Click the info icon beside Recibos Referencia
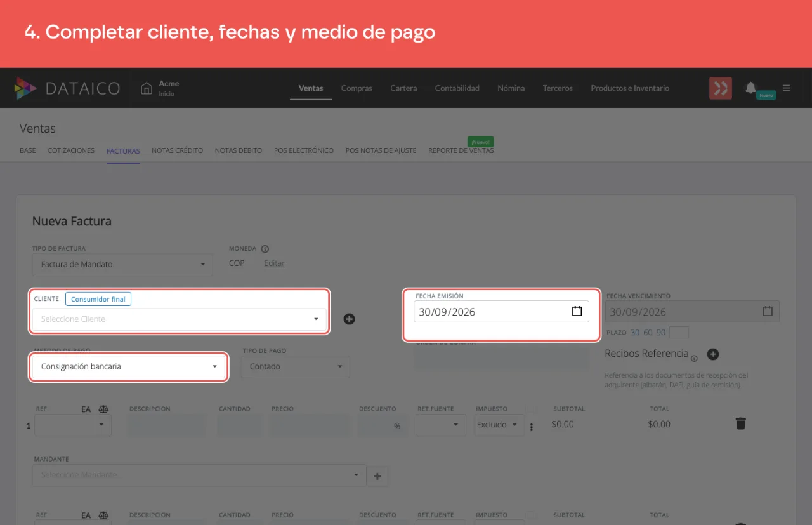Image resolution: width=812 pixels, height=525 pixels. tap(694, 358)
